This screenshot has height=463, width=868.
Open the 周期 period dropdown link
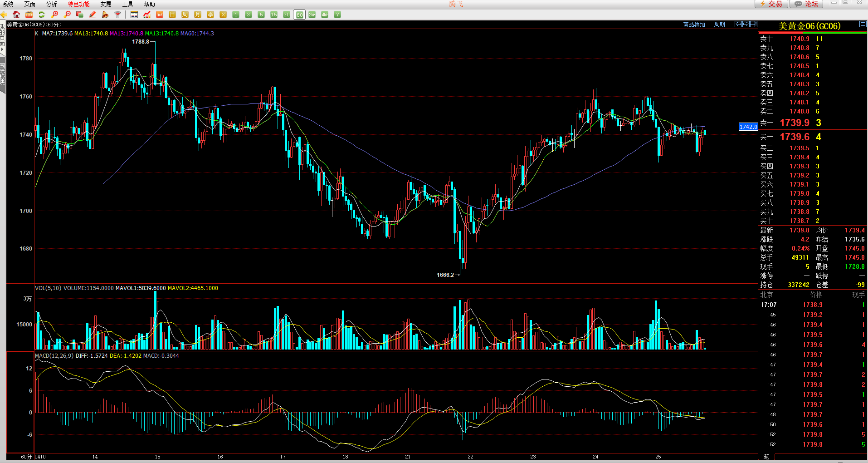coord(720,25)
